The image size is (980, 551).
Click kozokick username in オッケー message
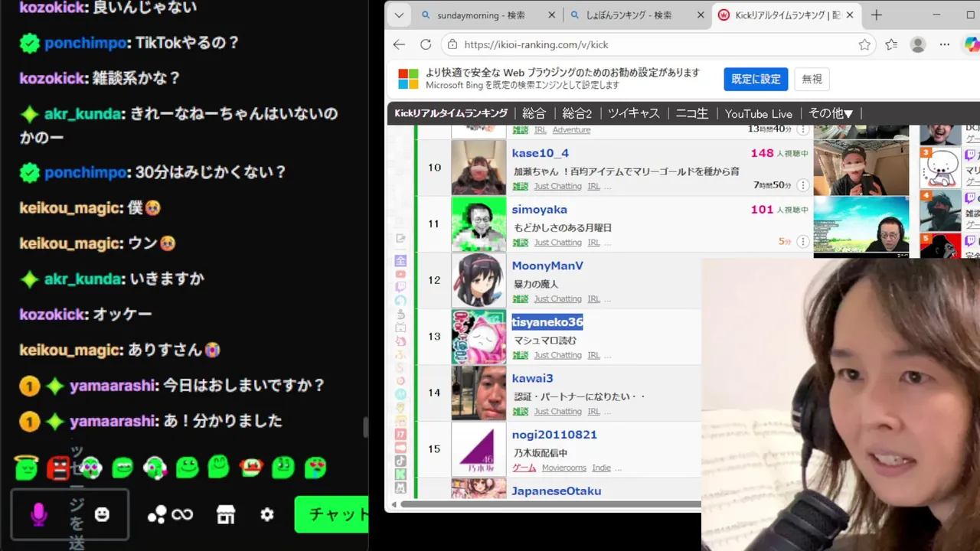(x=53, y=314)
